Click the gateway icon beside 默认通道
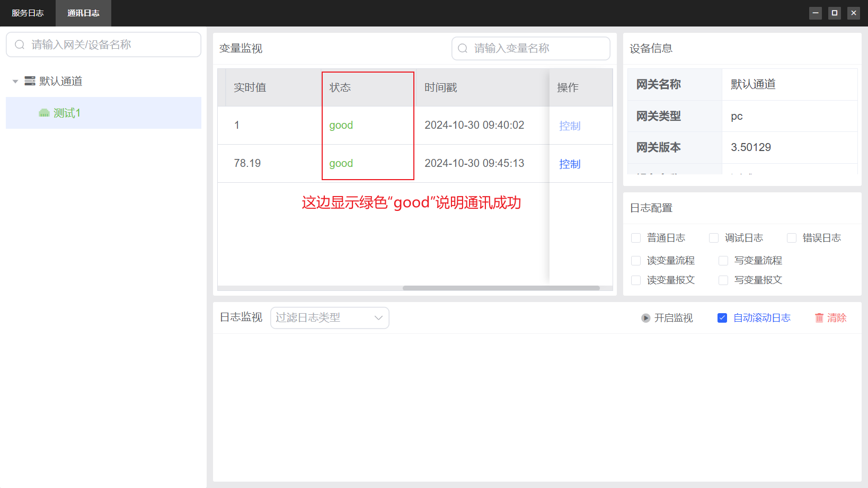The image size is (868, 488). [30, 81]
